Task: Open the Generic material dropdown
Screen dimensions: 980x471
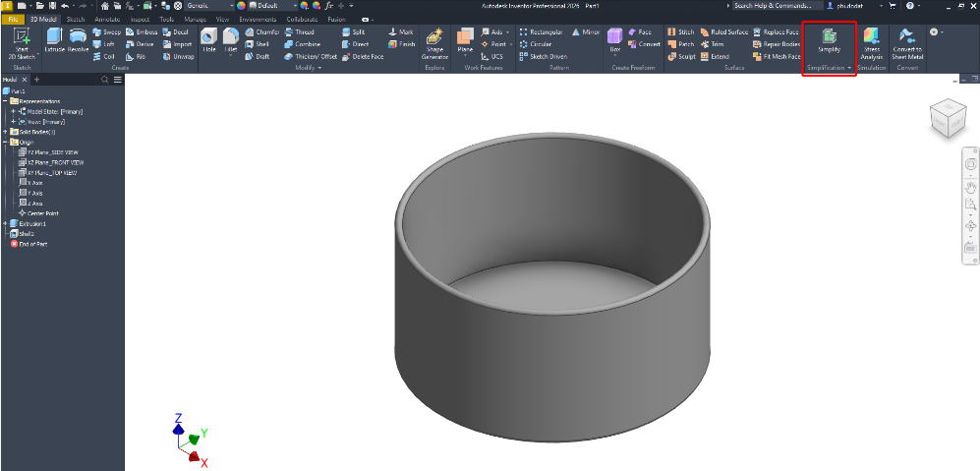Action: (210, 5)
